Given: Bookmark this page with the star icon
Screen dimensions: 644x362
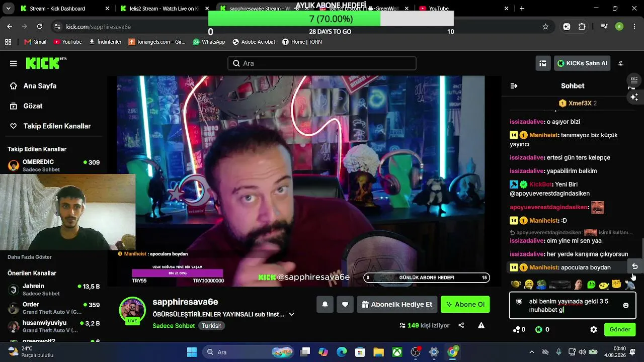Looking at the screenshot, I should tap(545, 27).
